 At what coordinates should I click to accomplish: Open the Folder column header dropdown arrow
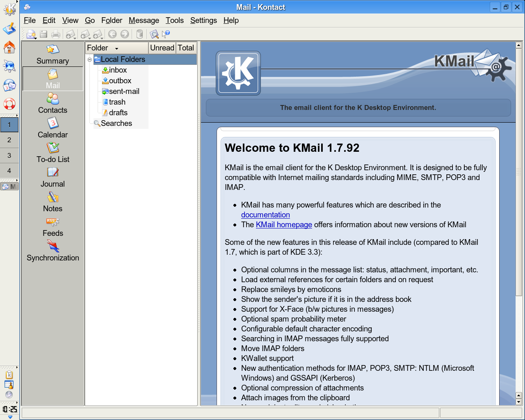116,48
